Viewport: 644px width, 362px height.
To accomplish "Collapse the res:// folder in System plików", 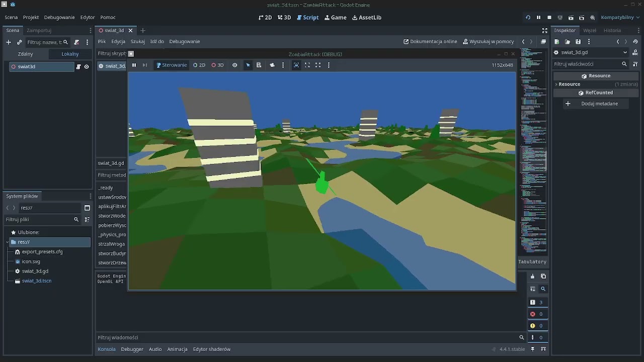I will 8,242.
